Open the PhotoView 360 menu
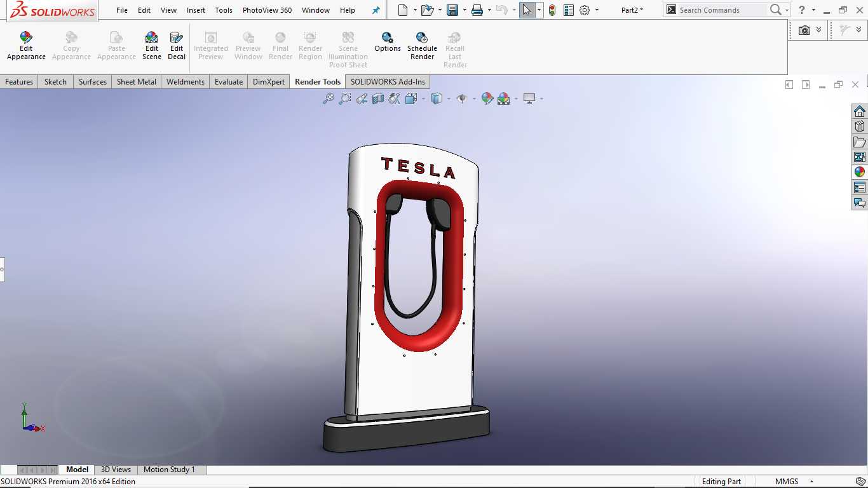Image resolution: width=868 pixels, height=488 pixels. [268, 10]
